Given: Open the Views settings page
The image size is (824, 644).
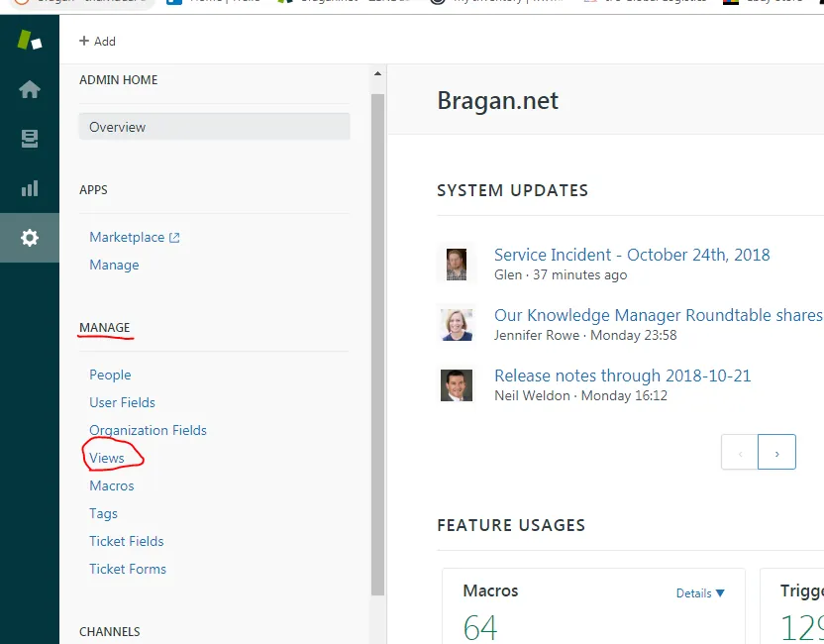Looking at the screenshot, I should pos(107,458).
